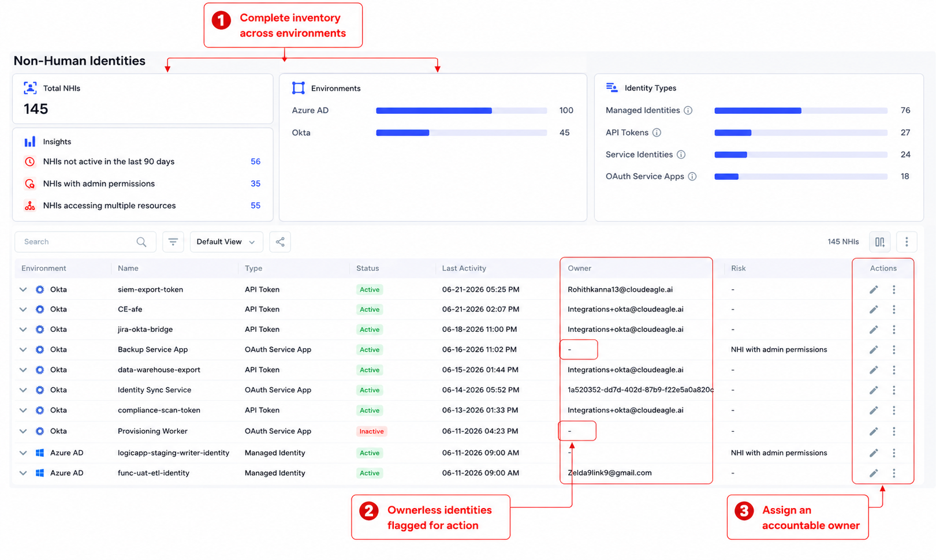Open kebab menu for data-warehouse-export
The height and width of the screenshot is (560, 936).
[x=894, y=370]
